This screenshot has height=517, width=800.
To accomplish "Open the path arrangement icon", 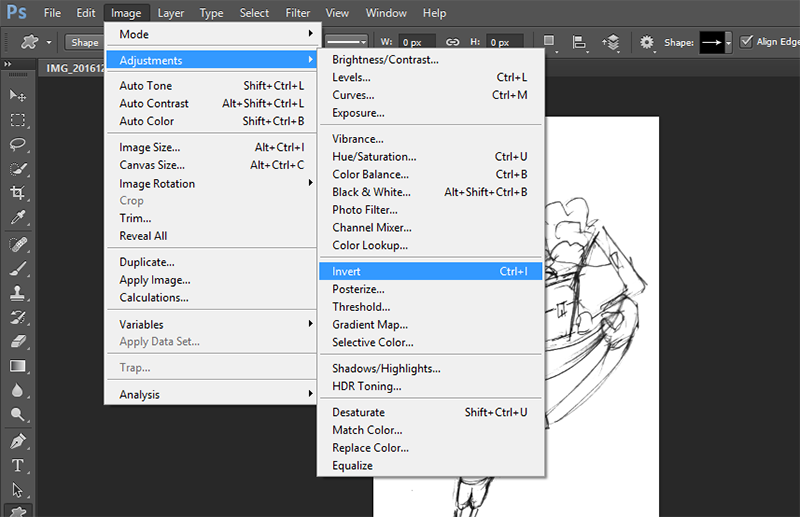I will point(611,42).
